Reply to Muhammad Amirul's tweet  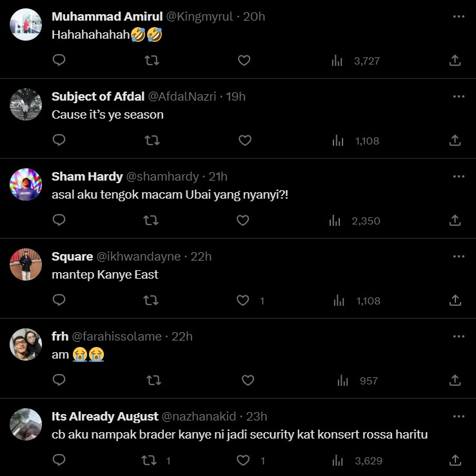click(59, 61)
